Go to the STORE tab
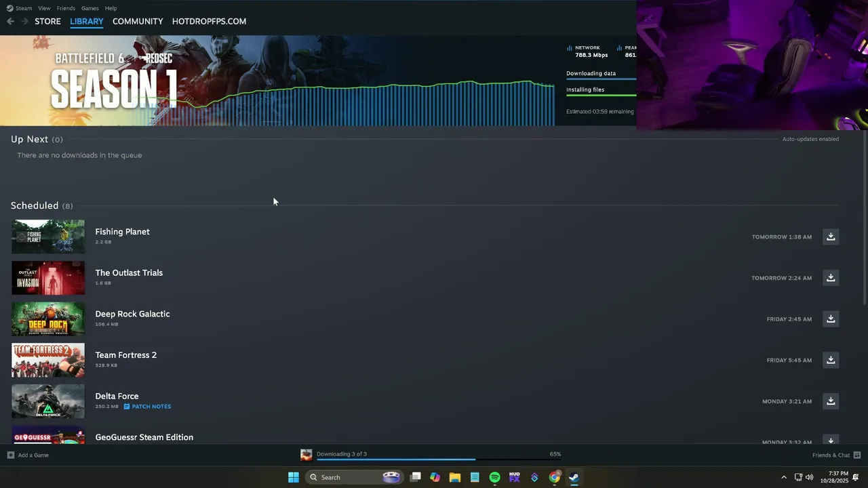This screenshot has height=488, width=868. click(47, 22)
